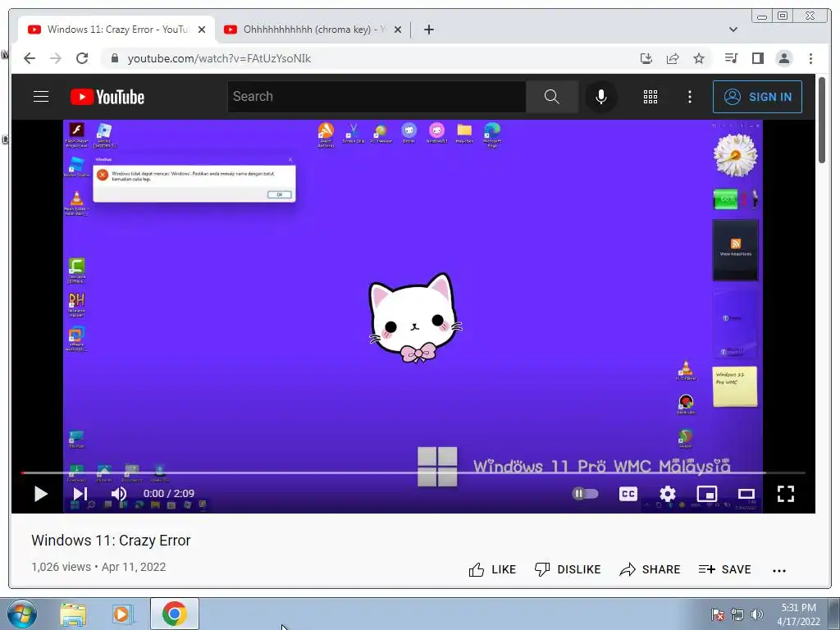Seek using the video progress bar
The image size is (840, 630).
pyautogui.click(x=413, y=473)
